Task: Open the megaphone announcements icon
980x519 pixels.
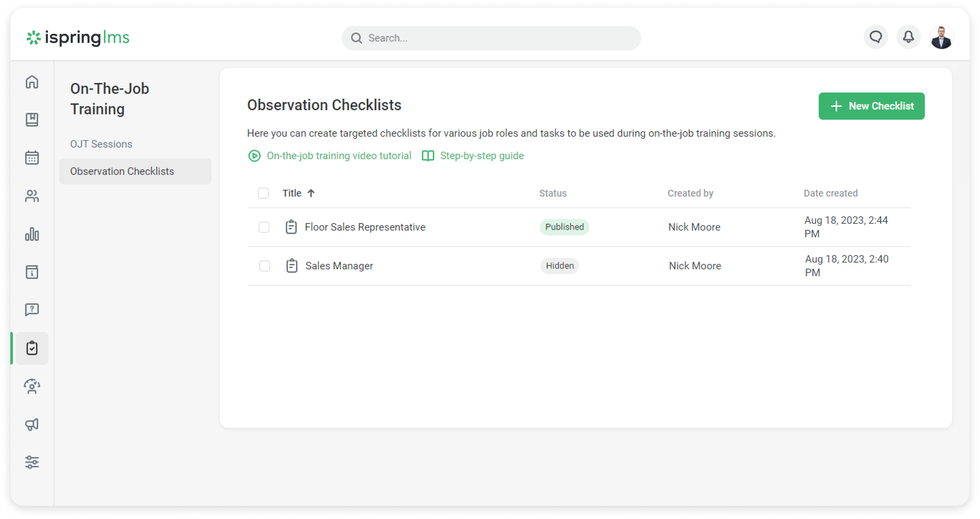Action: click(32, 424)
